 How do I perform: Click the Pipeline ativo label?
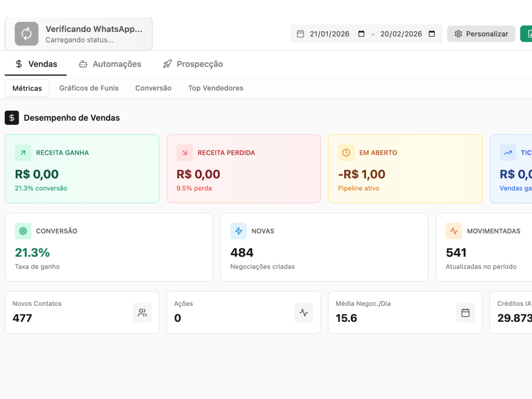(x=359, y=188)
